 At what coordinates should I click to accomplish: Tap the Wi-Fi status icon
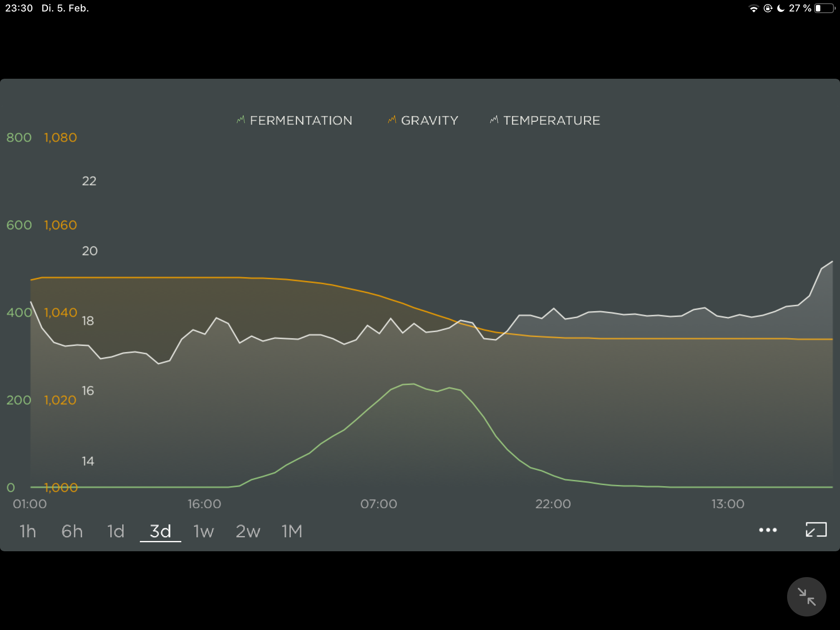pos(753,8)
